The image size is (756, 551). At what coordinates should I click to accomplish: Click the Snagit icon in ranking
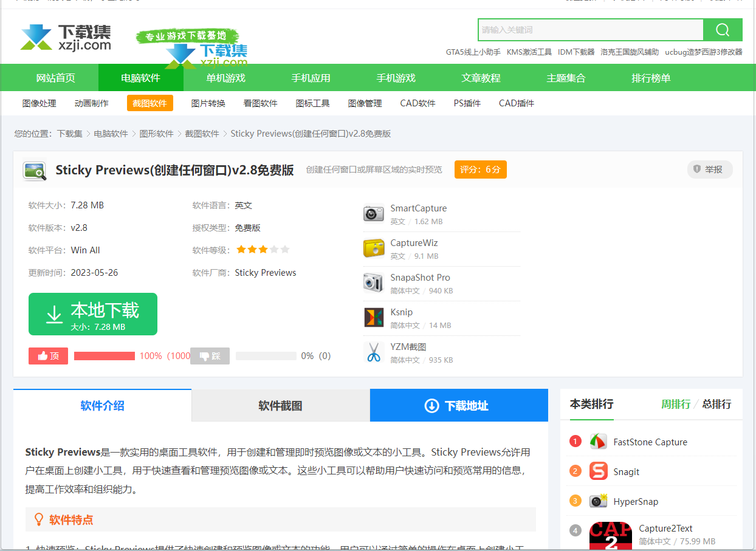tap(599, 471)
